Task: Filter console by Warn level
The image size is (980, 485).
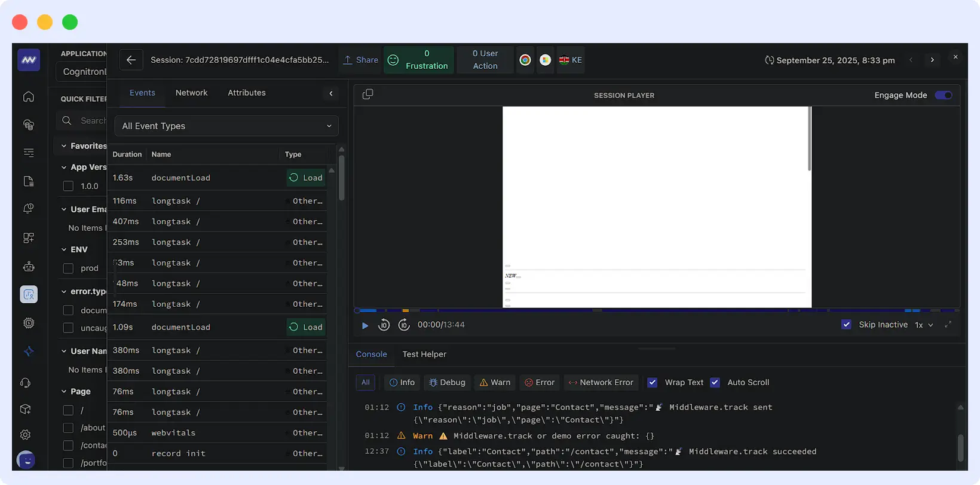Action: [x=495, y=383]
